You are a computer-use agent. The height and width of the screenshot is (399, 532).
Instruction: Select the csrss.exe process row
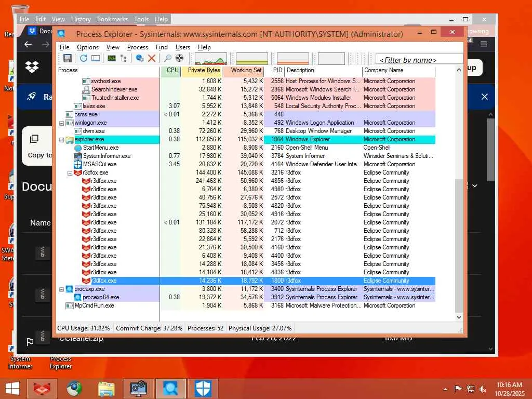pyautogui.click(x=246, y=114)
